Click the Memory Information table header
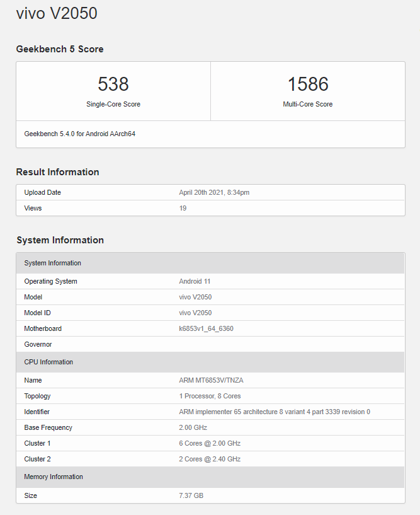The height and width of the screenshot is (515, 420). point(210,477)
